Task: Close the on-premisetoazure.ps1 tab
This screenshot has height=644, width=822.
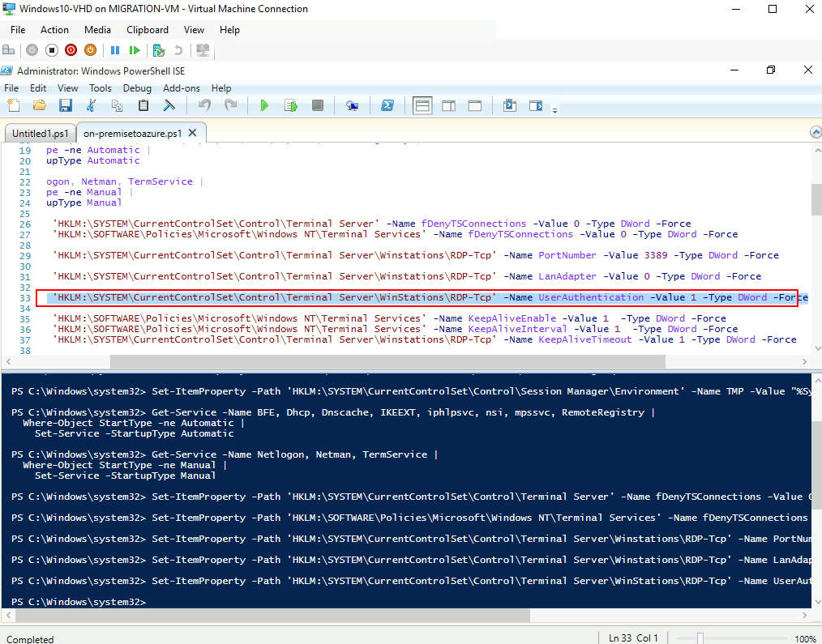Action: pos(193,133)
